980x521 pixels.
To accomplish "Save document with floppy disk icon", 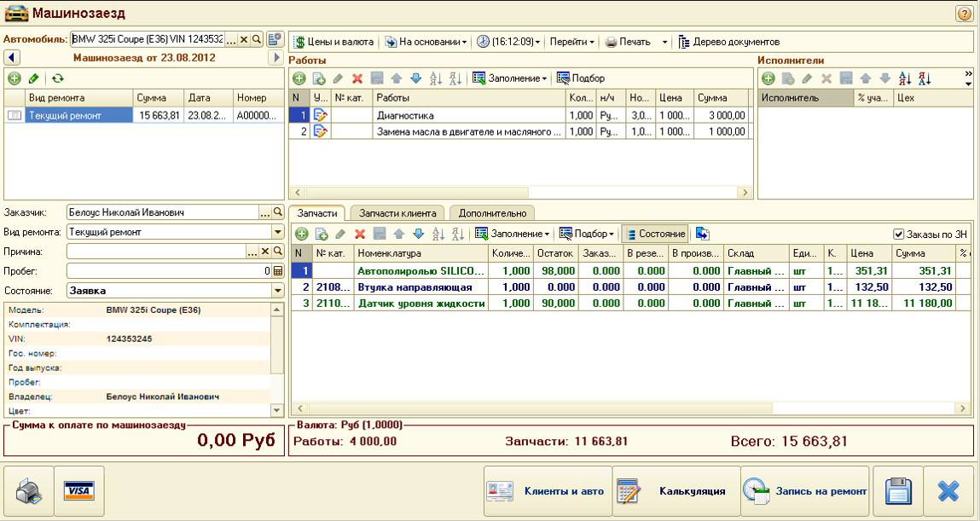I will coord(899,491).
